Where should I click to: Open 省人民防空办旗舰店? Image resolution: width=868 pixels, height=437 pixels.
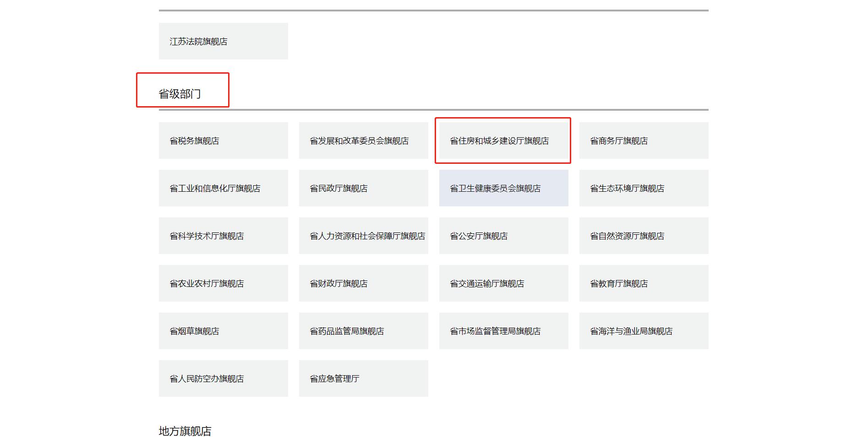coord(224,378)
